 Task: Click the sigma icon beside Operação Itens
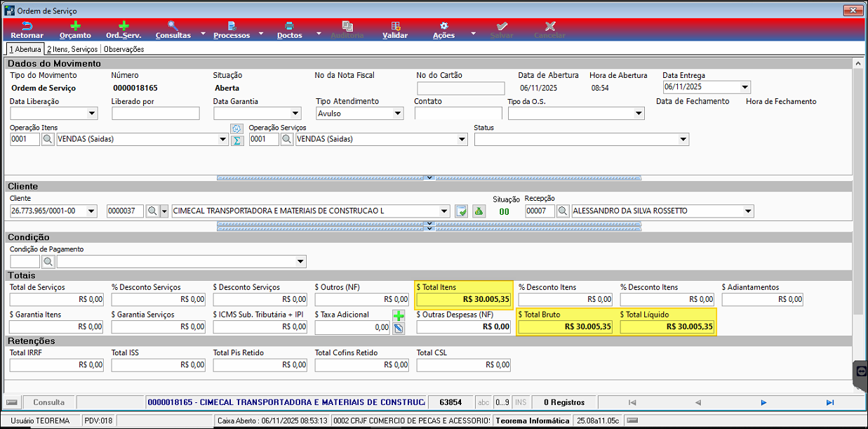point(237,140)
